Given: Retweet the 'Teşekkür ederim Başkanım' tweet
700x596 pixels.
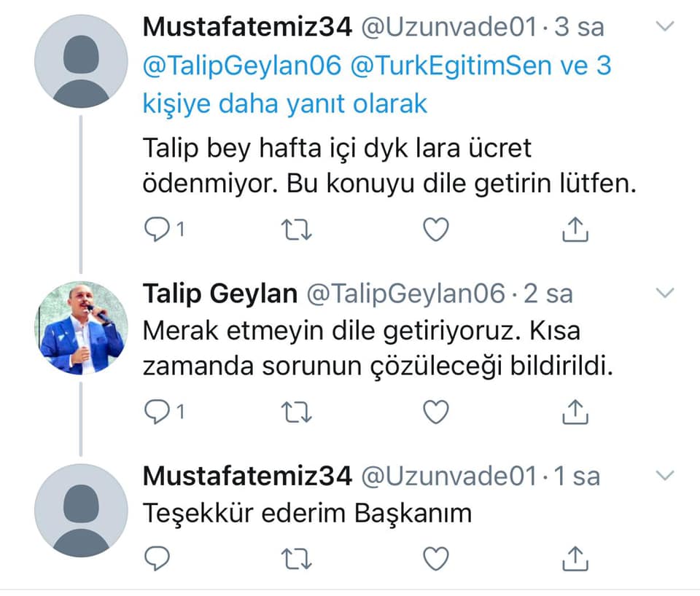Looking at the screenshot, I should pyautogui.click(x=297, y=558).
